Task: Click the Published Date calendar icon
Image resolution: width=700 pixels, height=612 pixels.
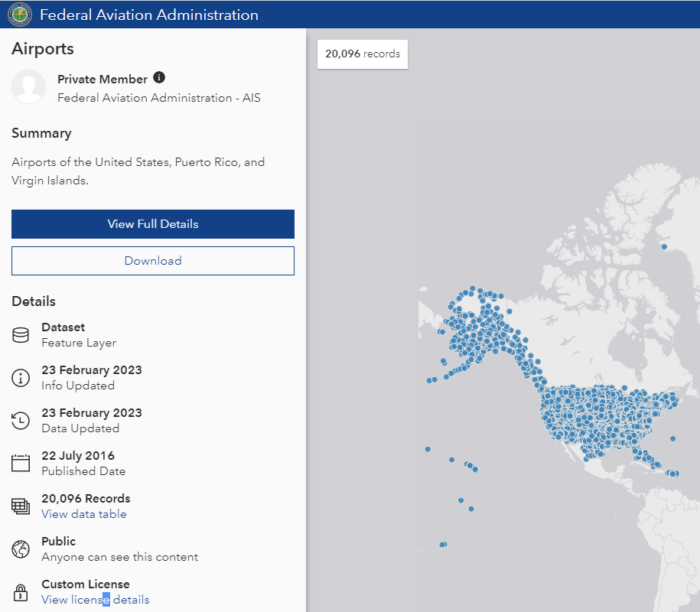Action: click(x=21, y=464)
